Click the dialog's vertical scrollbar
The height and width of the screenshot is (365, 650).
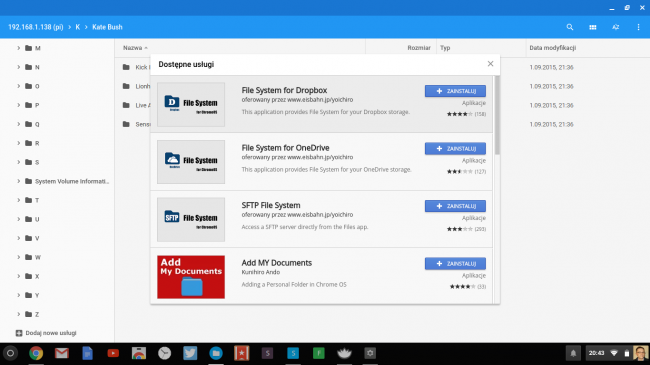[x=497, y=115]
